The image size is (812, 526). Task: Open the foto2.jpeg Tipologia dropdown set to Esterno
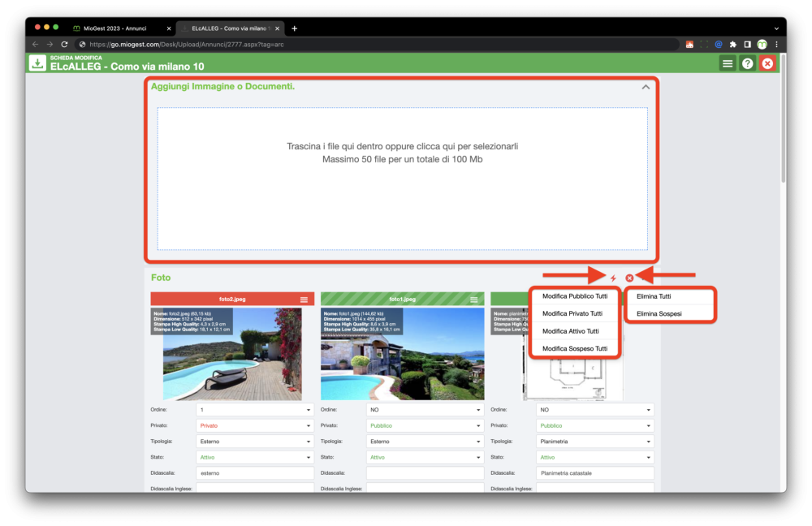pyautogui.click(x=255, y=442)
